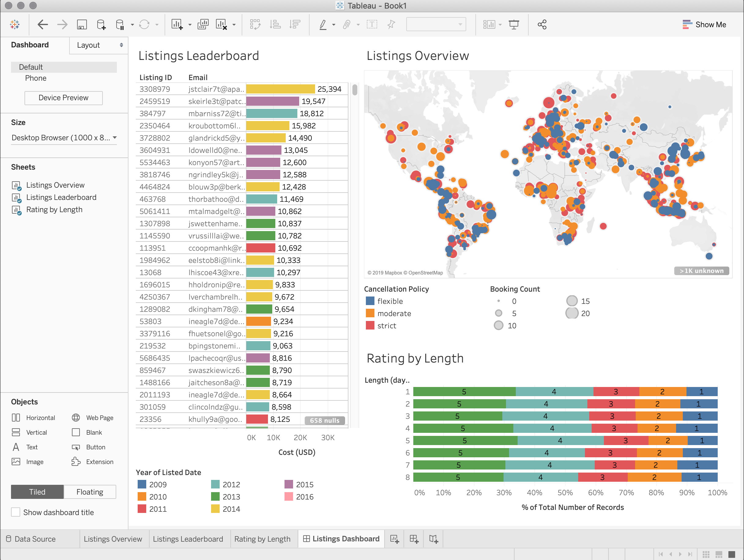This screenshot has width=744, height=560.
Task: Select the save/bookmark icon in toolbar
Action: click(82, 25)
